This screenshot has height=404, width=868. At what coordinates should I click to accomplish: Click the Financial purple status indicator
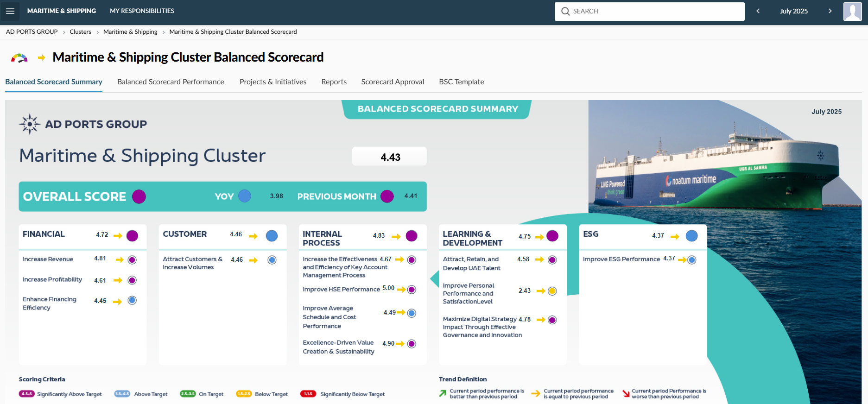[x=132, y=236]
